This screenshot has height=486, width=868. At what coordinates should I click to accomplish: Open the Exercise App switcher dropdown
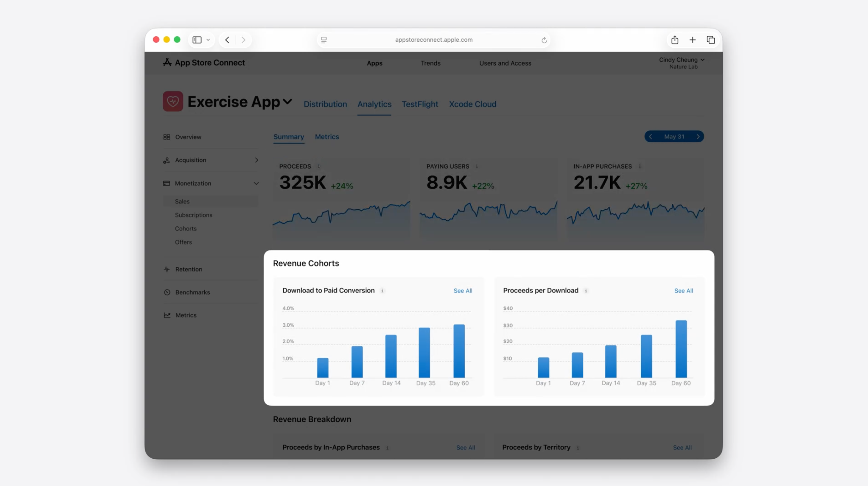tap(287, 101)
